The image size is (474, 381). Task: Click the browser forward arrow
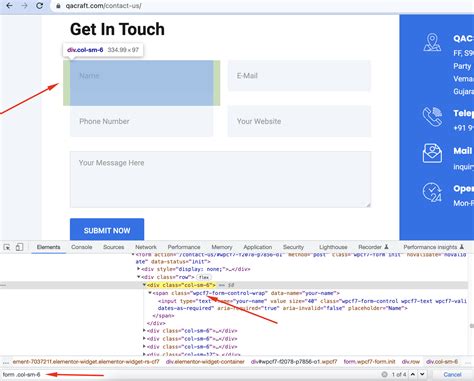24,6
